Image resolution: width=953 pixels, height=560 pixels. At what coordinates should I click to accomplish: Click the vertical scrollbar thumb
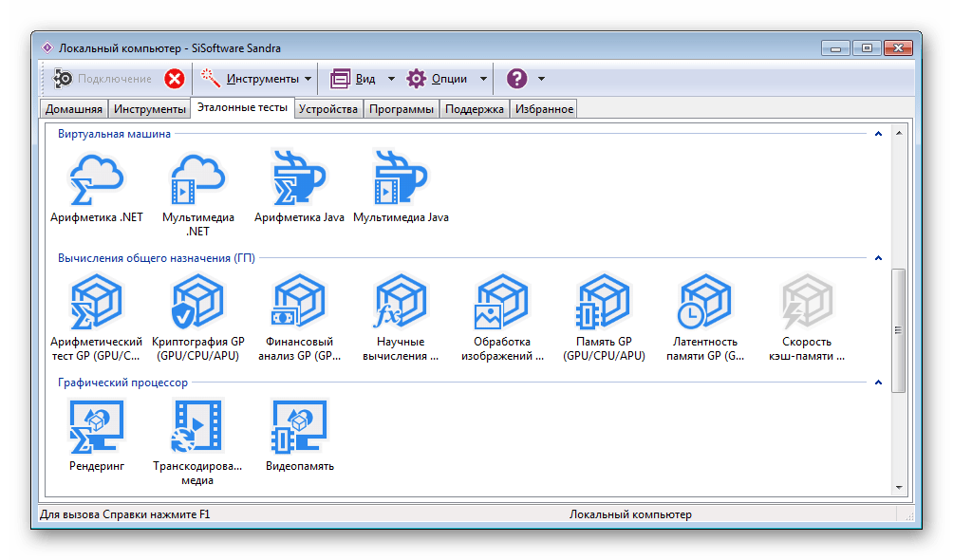pyautogui.click(x=898, y=329)
